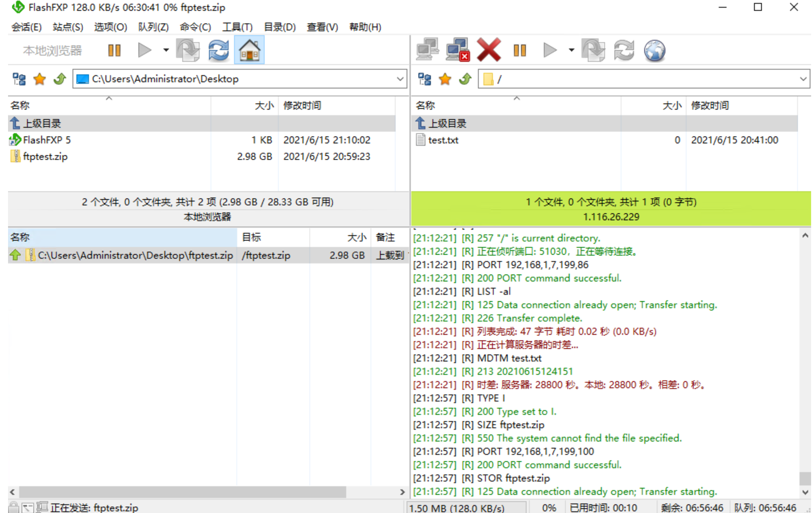Open the 工具(T) menu
The height and width of the screenshot is (513, 812).
237,27
